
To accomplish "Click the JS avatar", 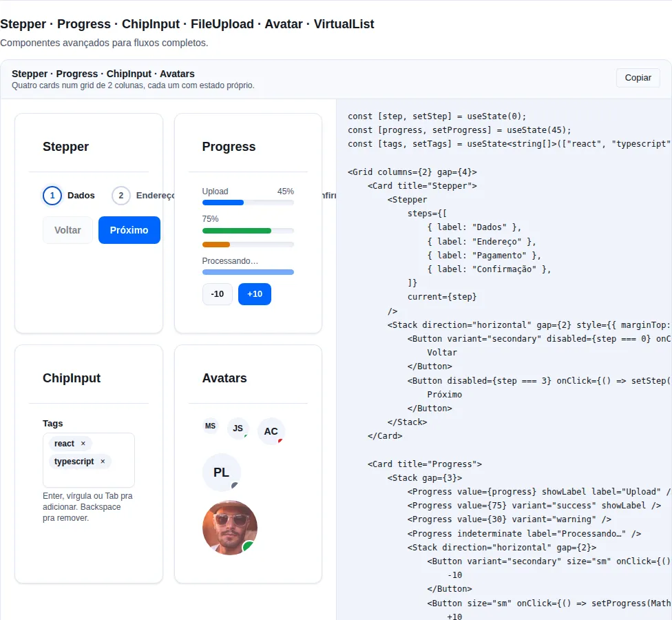I will click(238, 428).
